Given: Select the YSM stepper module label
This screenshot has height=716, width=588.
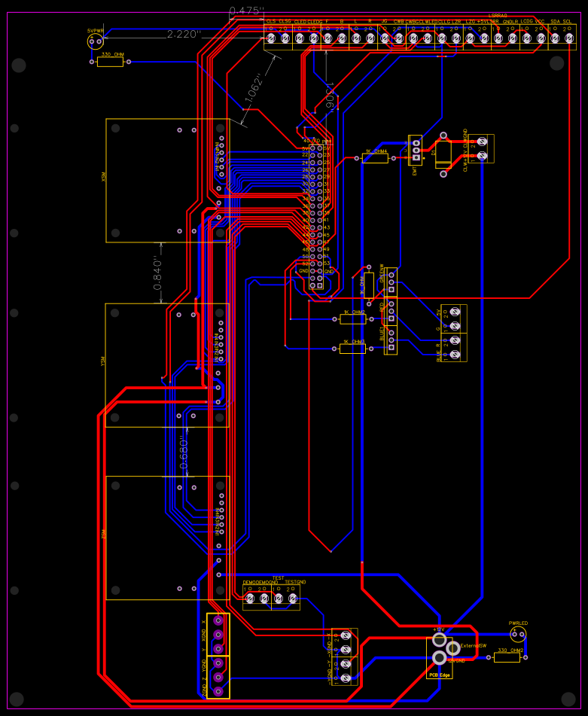Looking at the screenshot, I should click(x=103, y=361).
